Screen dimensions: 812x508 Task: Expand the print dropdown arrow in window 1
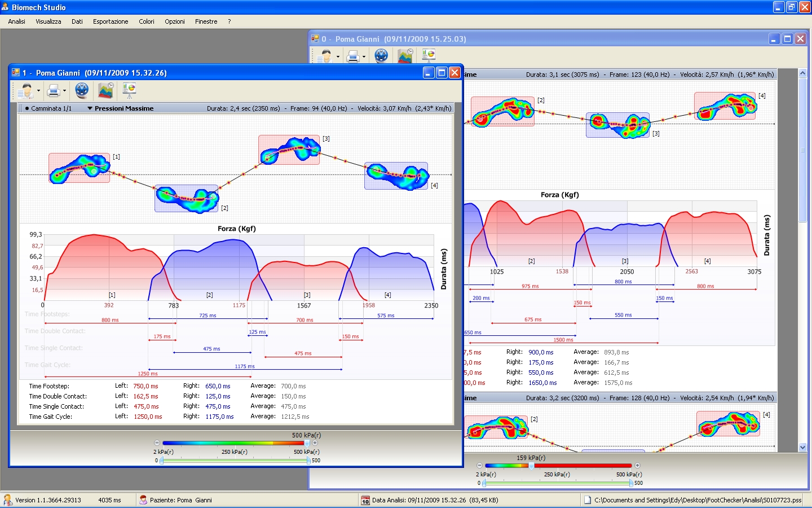pyautogui.click(x=64, y=90)
